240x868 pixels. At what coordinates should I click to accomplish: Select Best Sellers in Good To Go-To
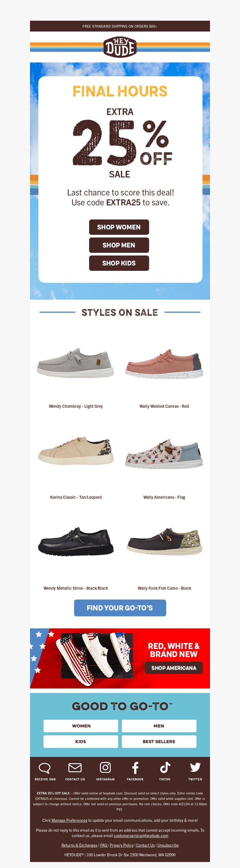click(159, 742)
